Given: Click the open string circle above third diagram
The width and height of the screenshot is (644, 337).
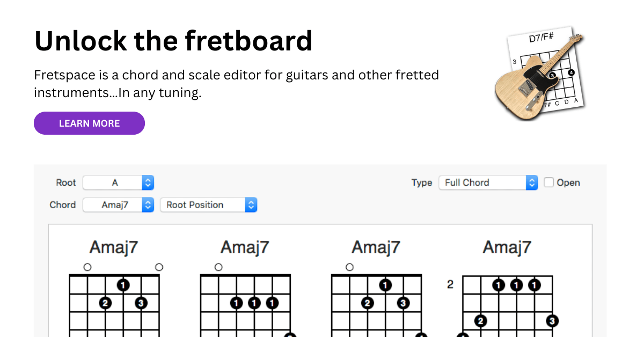Looking at the screenshot, I should click(350, 267).
